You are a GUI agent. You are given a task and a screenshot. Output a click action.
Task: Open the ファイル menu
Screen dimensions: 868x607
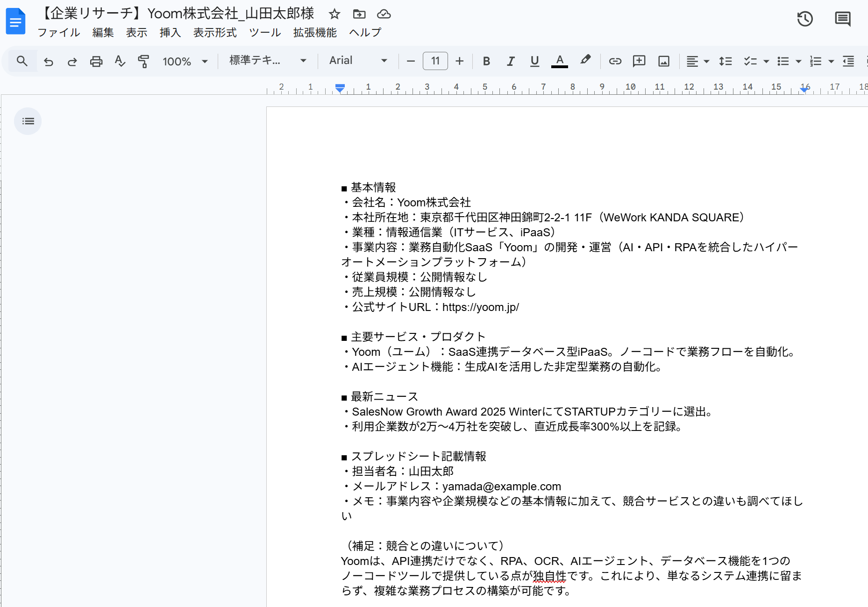tap(59, 33)
